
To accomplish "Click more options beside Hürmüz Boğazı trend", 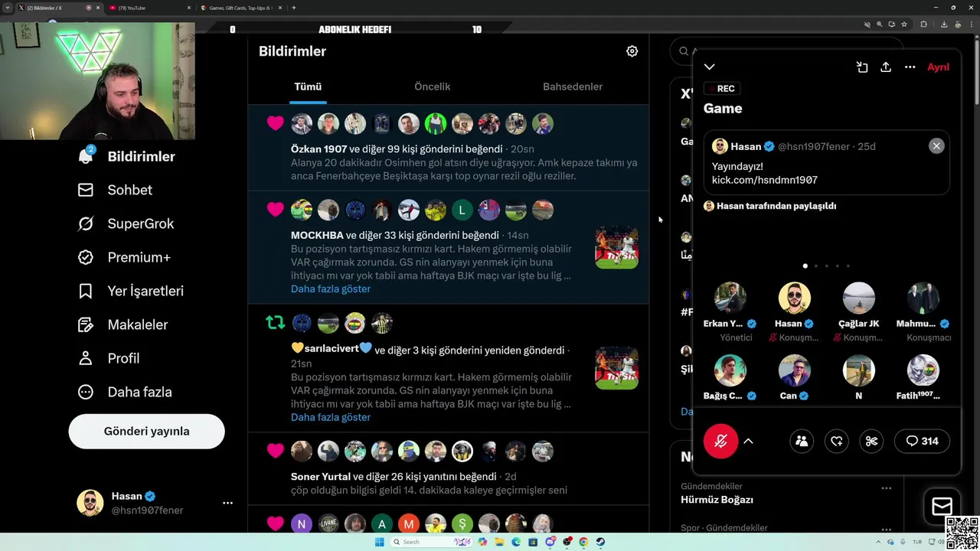I will coord(886,487).
